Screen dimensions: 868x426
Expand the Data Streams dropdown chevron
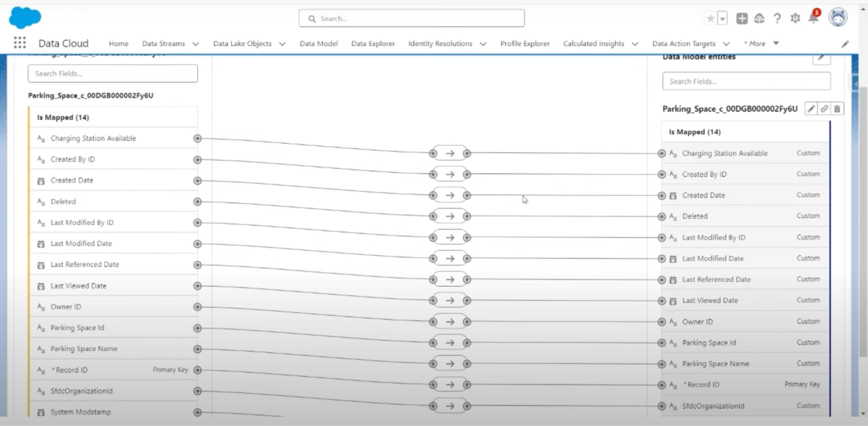(x=195, y=44)
